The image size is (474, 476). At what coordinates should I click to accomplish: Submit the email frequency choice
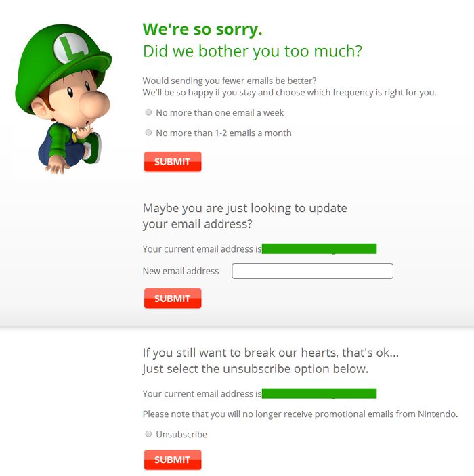tap(173, 162)
